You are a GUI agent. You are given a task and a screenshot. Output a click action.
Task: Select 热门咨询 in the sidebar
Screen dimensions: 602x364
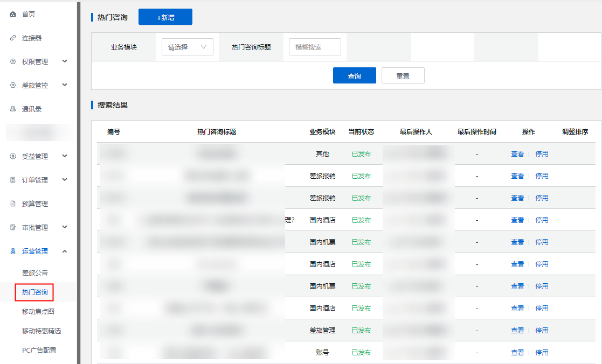pos(35,292)
